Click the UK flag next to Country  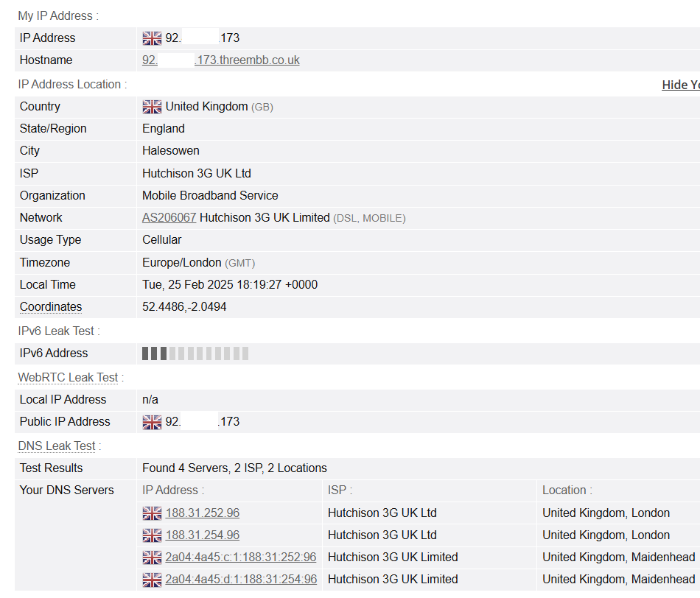(x=152, y=107)
